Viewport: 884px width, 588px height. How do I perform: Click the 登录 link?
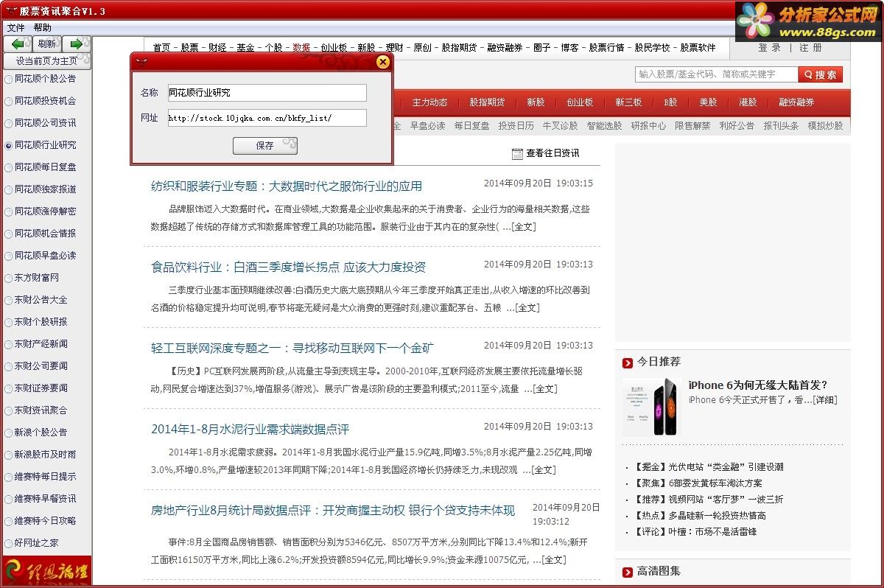coord(770,47)
